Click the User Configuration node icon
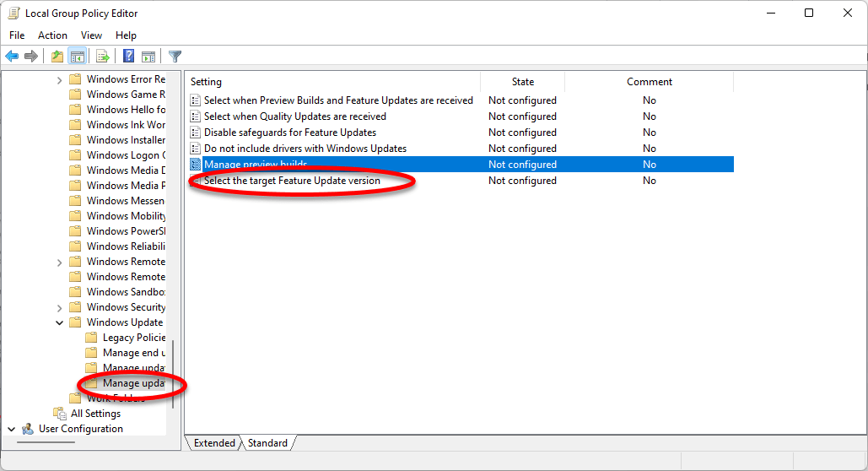Viewport: 868px width, 471px height. pos(28,429)
